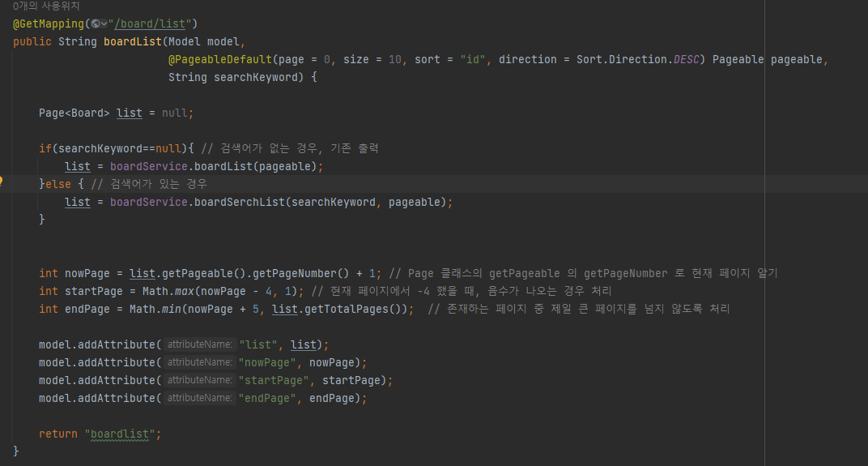Select the "String searchKeyword" parameter declaration

233,77
